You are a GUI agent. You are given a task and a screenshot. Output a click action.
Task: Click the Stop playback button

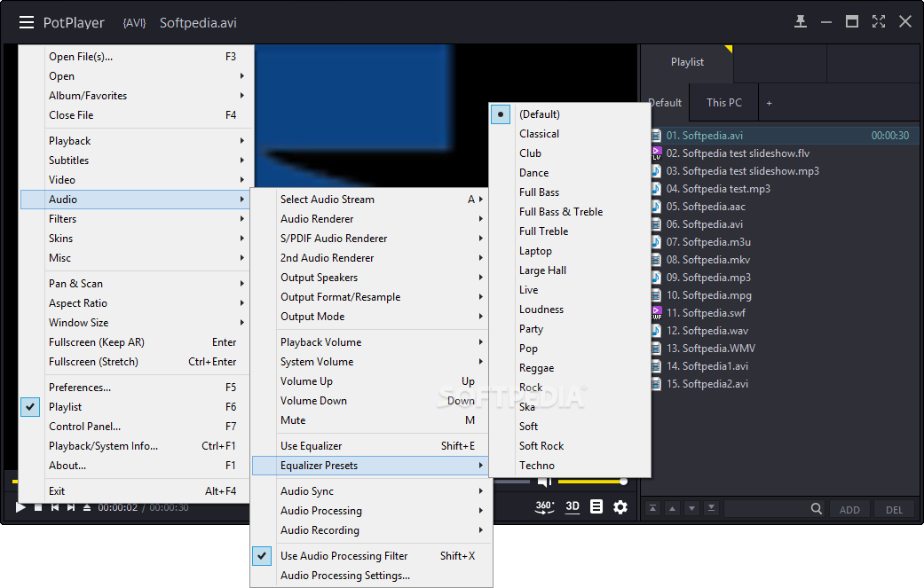pyautogui.click(x=38, y=507)
